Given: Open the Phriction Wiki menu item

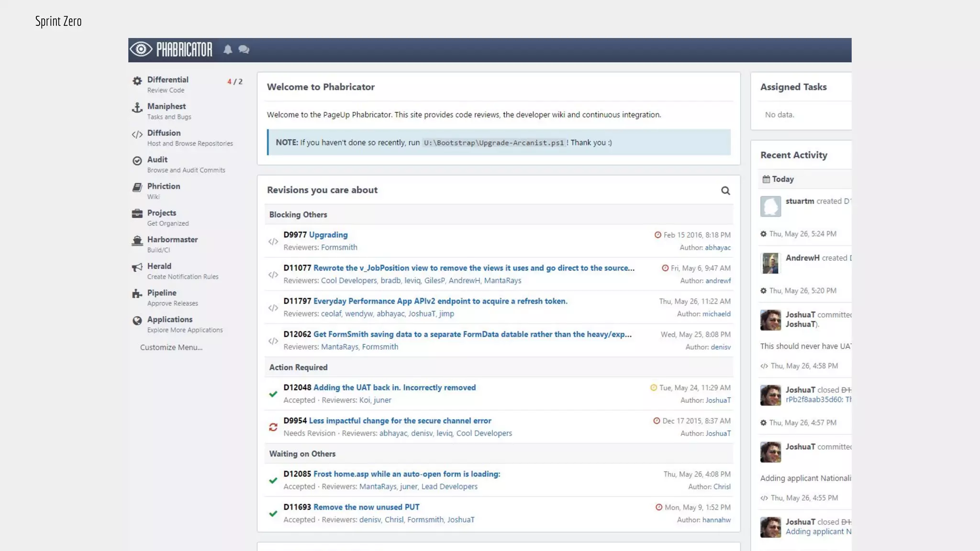Looking at the screenshot, I should (x=164, y=187).
